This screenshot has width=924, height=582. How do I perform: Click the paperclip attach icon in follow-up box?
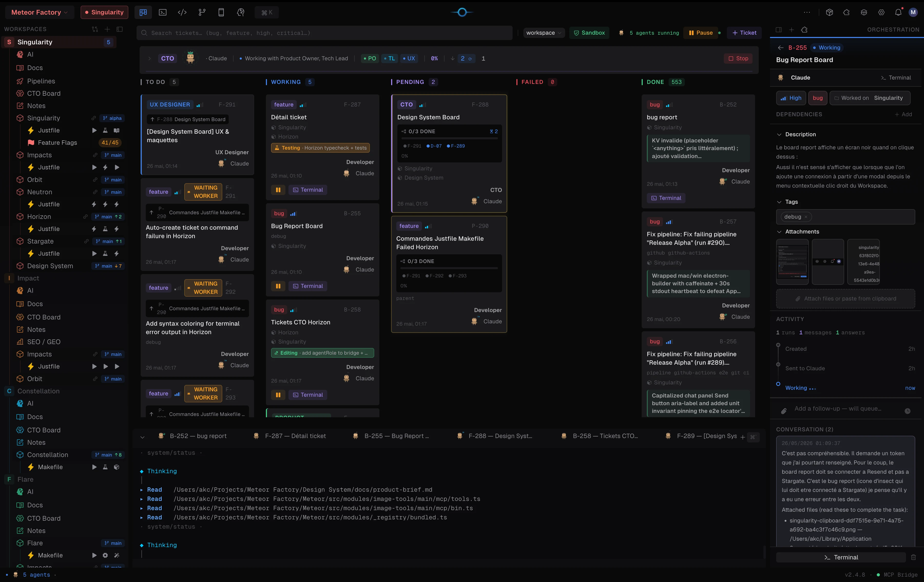[784, 411]
